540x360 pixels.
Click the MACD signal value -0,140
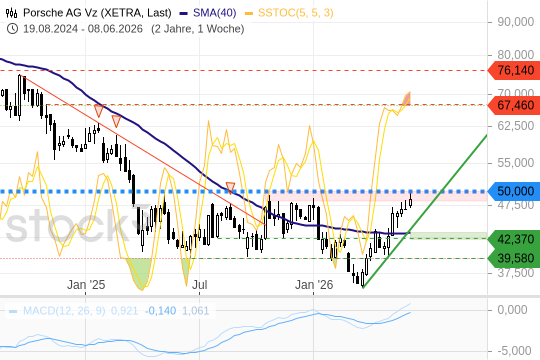tap(160, 311)
